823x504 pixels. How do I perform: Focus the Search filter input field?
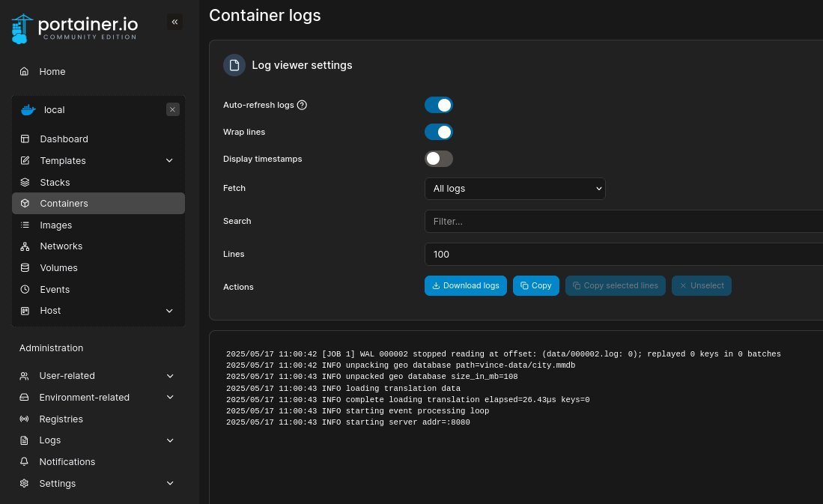(x=624, y=222)
